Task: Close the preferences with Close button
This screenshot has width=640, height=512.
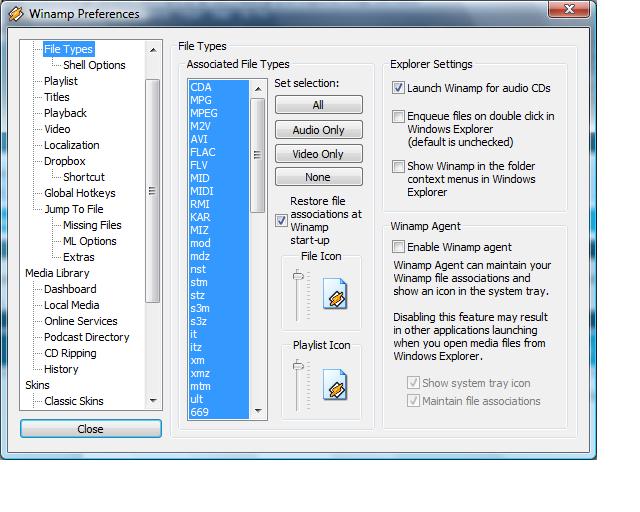Action: coord(91,429)
